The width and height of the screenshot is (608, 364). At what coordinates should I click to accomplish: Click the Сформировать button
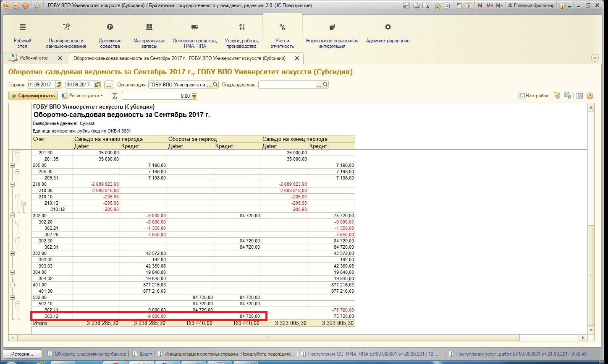tap(33, 96)
